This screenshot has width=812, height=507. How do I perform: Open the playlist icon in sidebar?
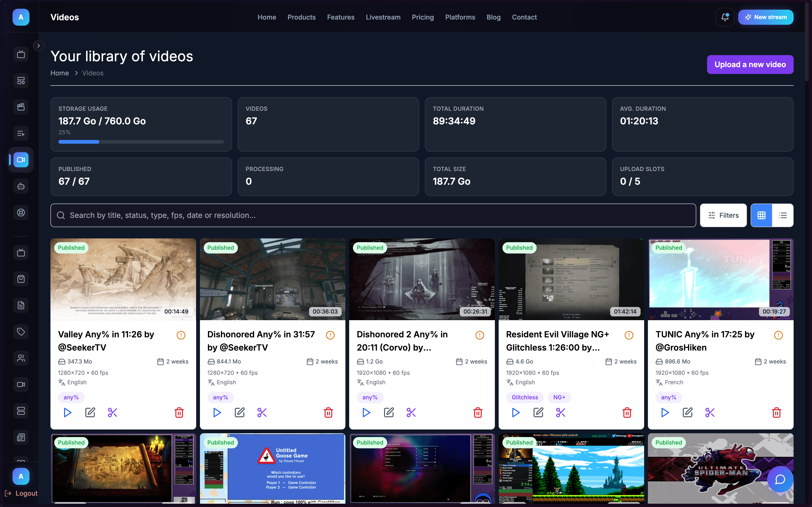coord(21,133)
